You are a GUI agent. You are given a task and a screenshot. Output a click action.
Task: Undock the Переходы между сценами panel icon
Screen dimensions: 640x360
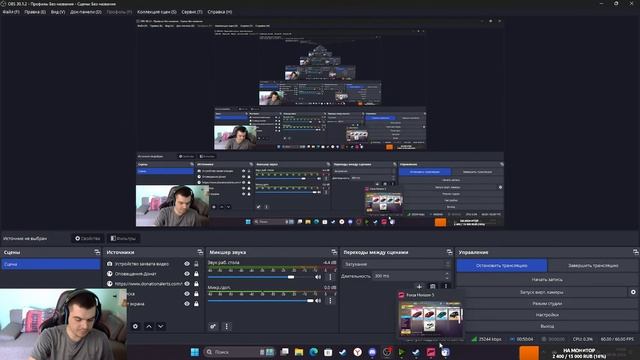click(x=449, y=252)
